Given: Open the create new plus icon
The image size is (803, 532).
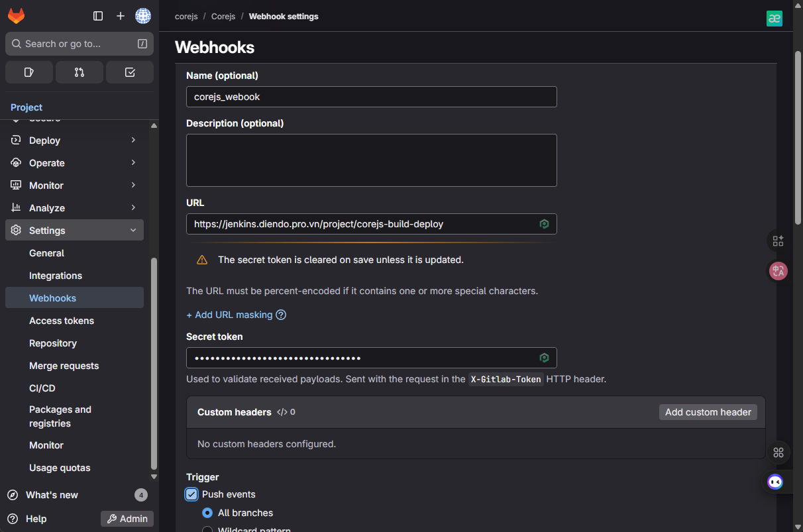Looking at the screenshot, I should coord(120,16).
